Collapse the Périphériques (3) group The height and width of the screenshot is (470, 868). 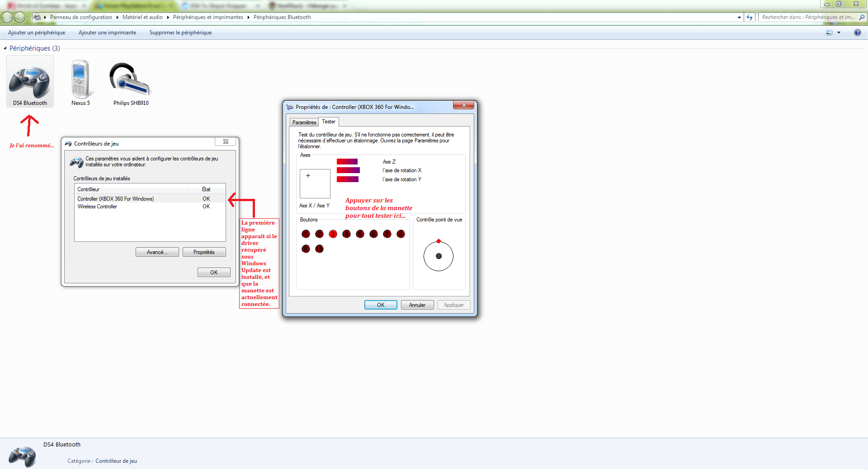(x=5, y=48)
